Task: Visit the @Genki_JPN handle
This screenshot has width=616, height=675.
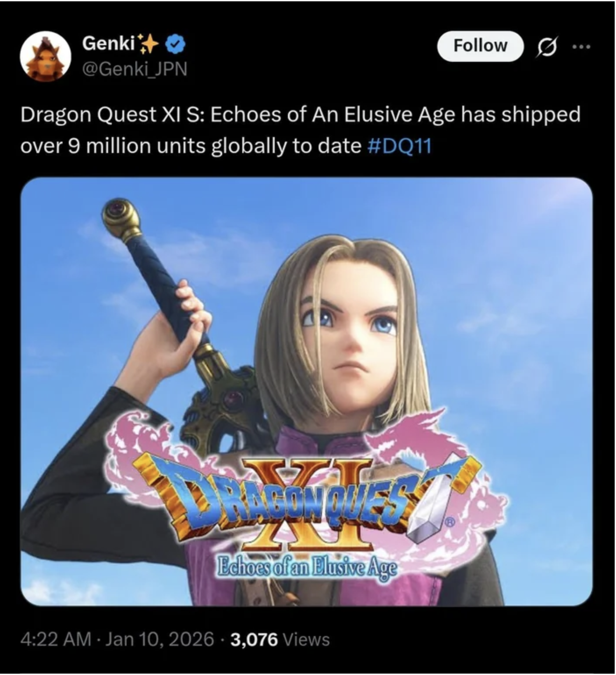Action: pos(135,68)
